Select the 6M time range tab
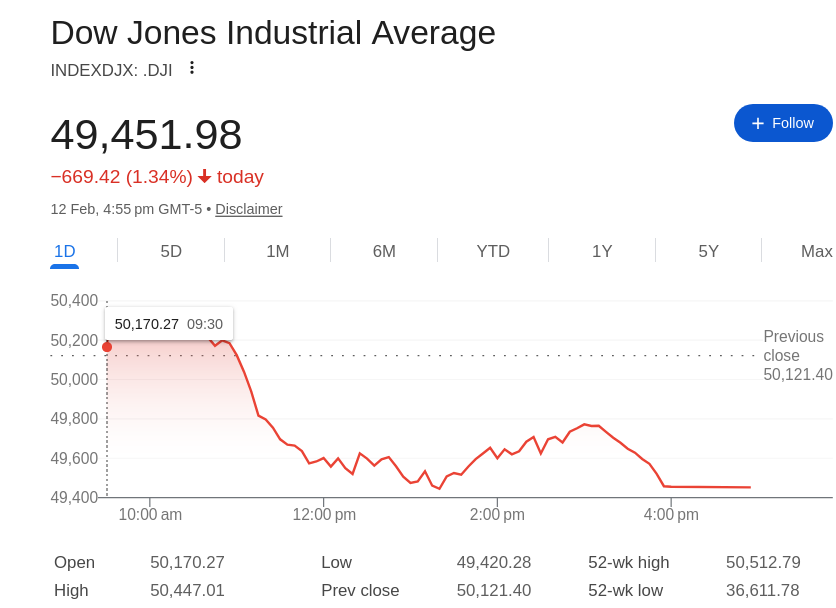Screen dimensions: 836x608 (384, 251)
